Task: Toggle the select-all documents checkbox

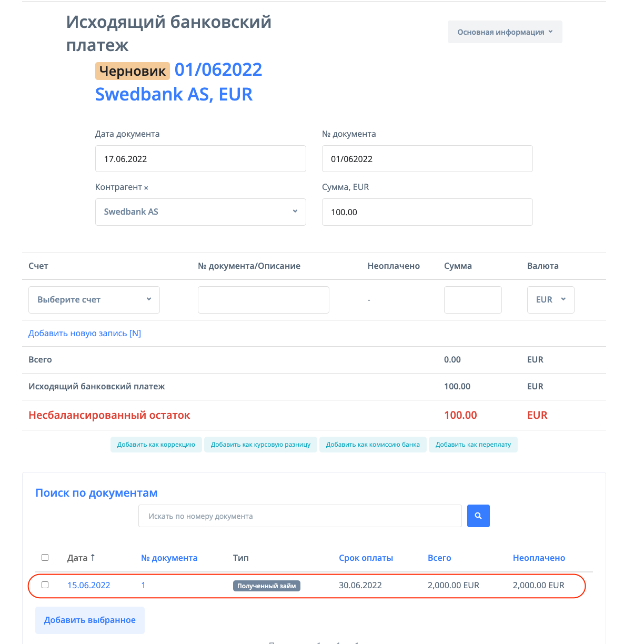Action: 45,558
